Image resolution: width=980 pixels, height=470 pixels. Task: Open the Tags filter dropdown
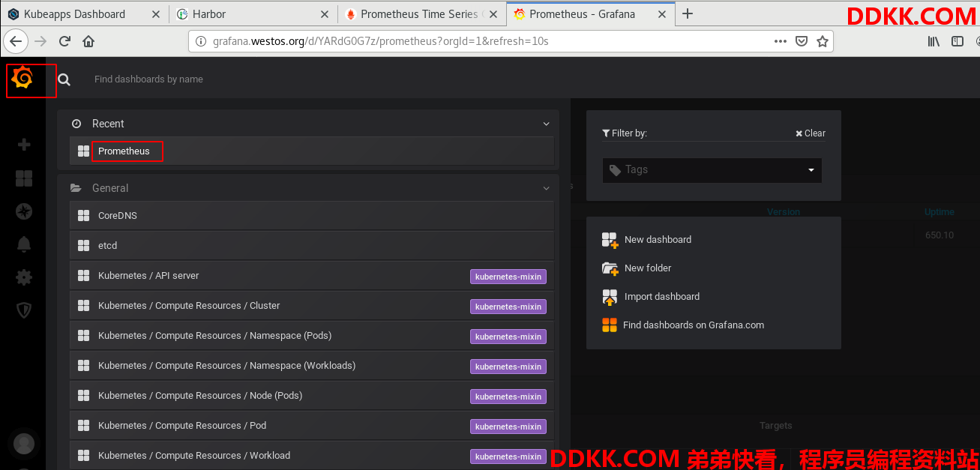(x=712, y=170)
